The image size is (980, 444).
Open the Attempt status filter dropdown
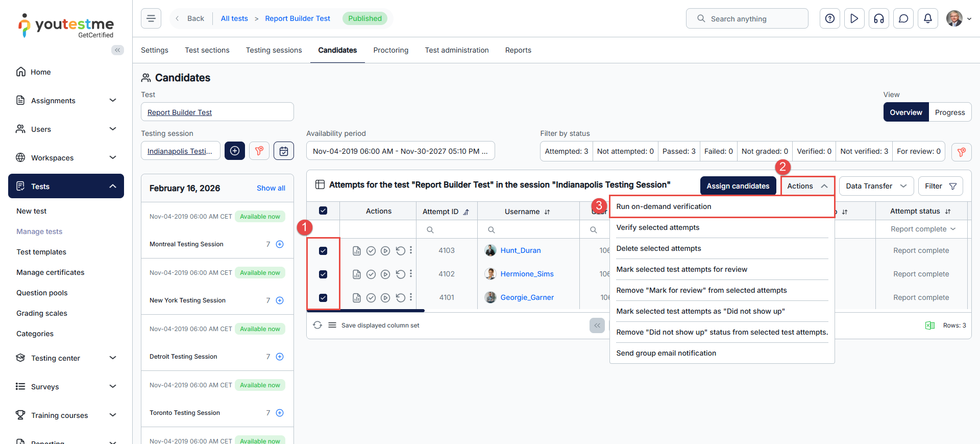pos(922,229)
